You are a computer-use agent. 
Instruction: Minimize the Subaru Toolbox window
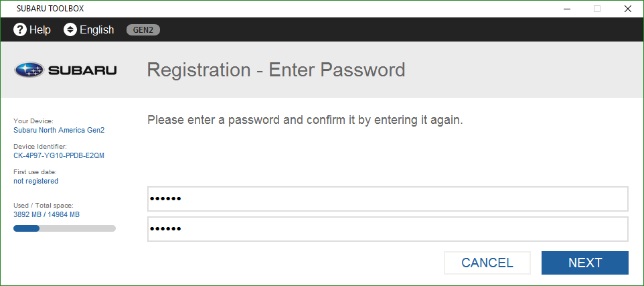[x=567, y=9]
